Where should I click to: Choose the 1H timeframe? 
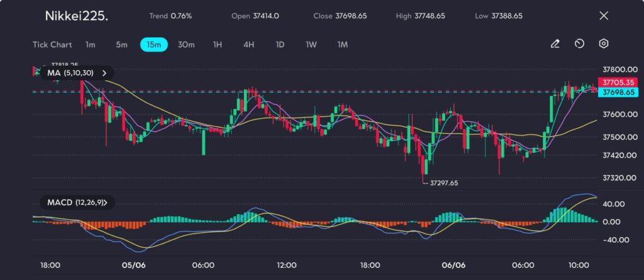pos(218,45)
